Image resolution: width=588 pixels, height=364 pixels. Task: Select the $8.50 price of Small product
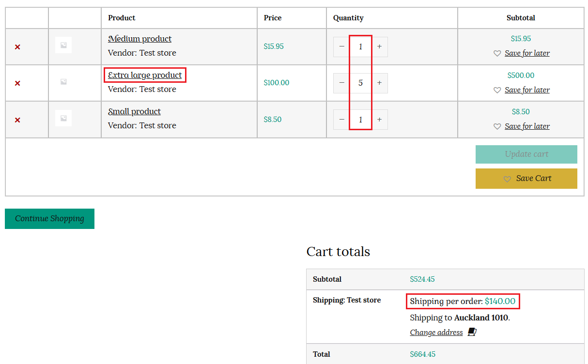[x=273, y=120]
